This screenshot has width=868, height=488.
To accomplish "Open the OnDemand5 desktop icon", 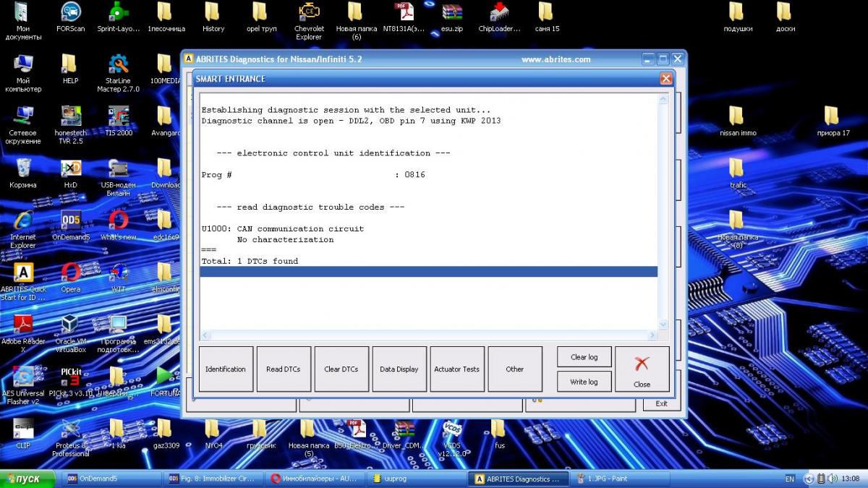I will coord(70,226).
